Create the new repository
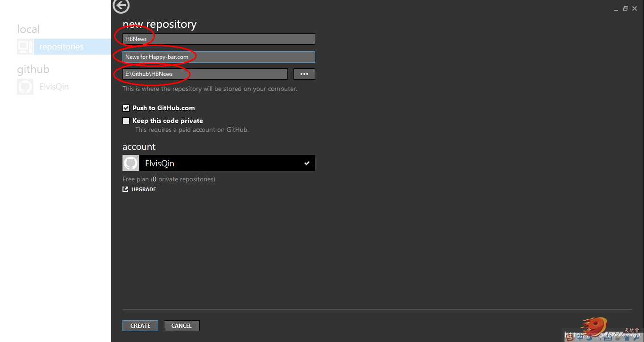Viewport: 644px width, 342px height. [x=140, y=326]
